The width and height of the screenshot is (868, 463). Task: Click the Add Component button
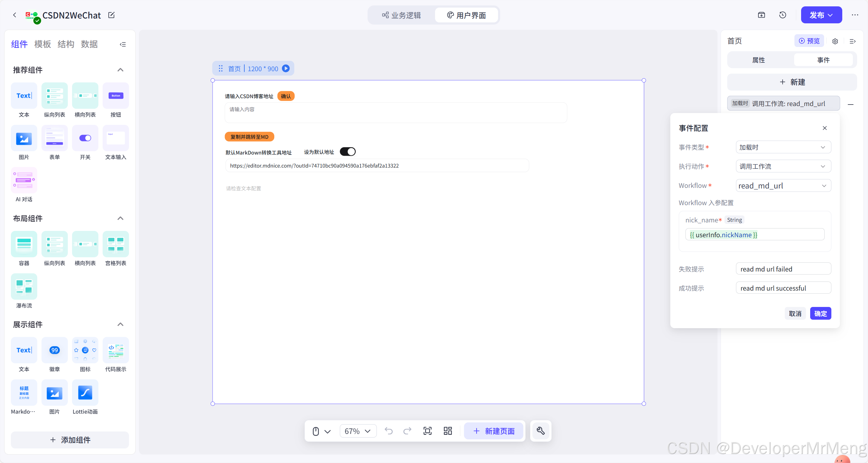click(70, 440)
